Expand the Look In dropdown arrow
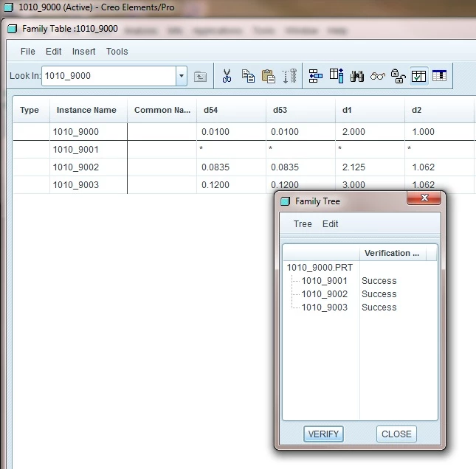Screen dimensions: 476x469 coord(182,76)
